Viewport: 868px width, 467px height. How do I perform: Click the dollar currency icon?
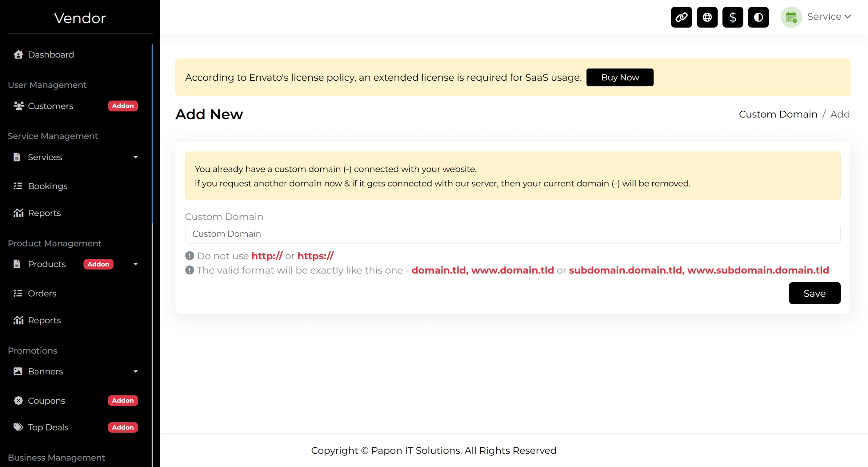[x=732, y=17]
